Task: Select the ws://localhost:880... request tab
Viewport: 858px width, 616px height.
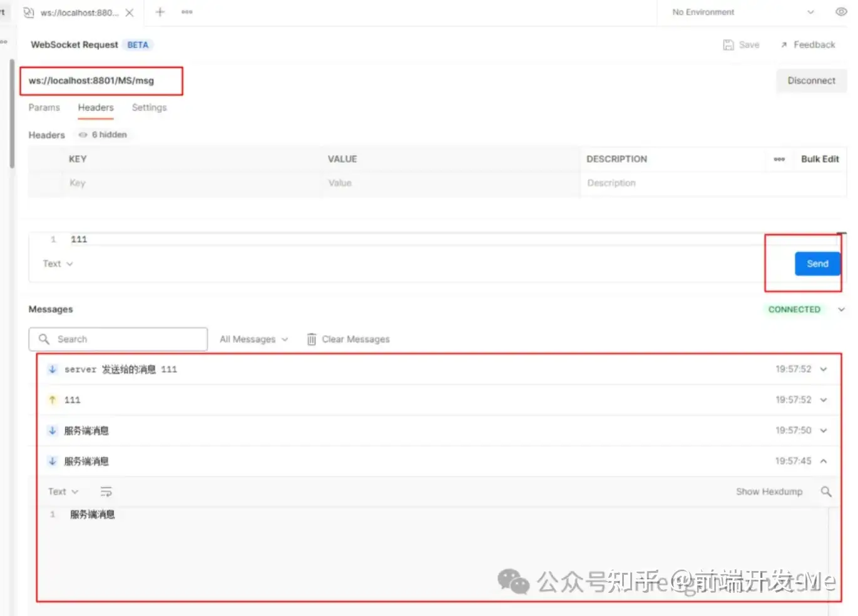Action: [79, 13]
